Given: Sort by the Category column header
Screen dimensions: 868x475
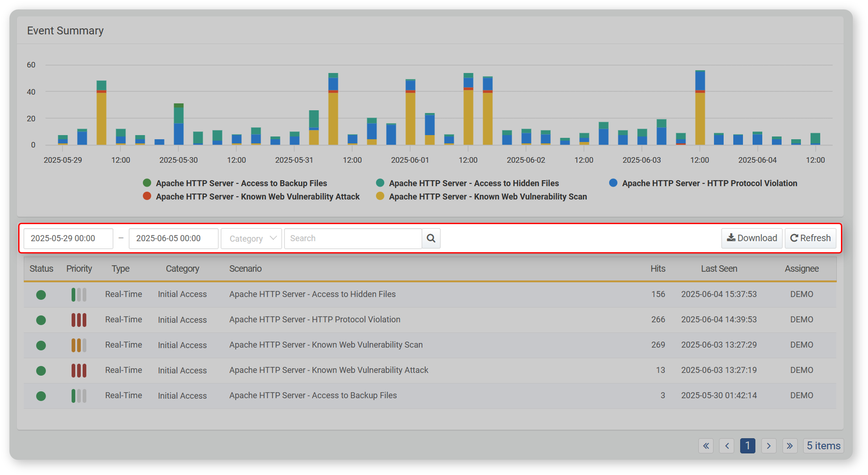Looking at the screenshot, I should click(182, 269).
